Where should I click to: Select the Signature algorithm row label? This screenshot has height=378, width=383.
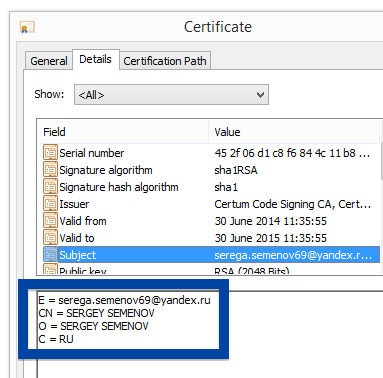(x=106, y=170)
